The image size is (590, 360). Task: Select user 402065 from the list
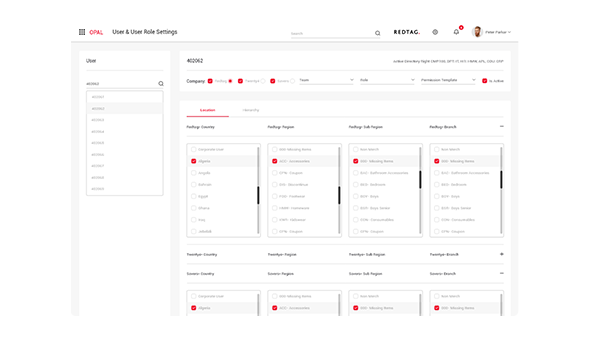[125, 143]
